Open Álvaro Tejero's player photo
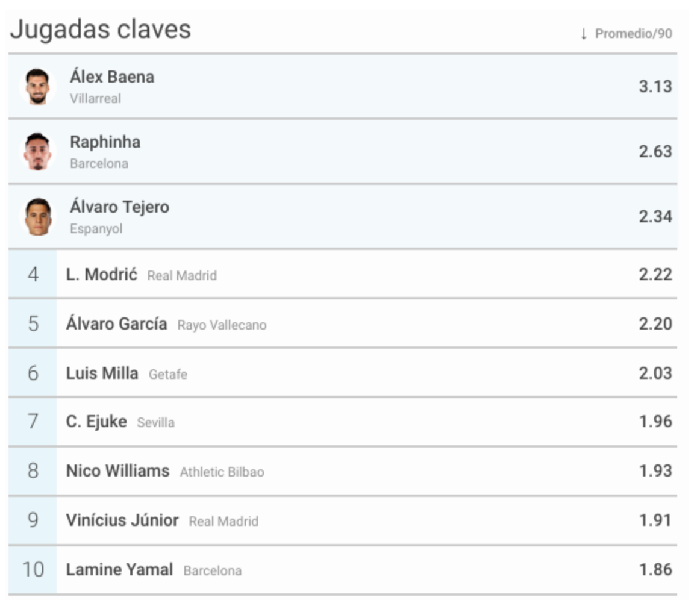The height and width of the screenshot is (600, 700). [x=37, y=217]
